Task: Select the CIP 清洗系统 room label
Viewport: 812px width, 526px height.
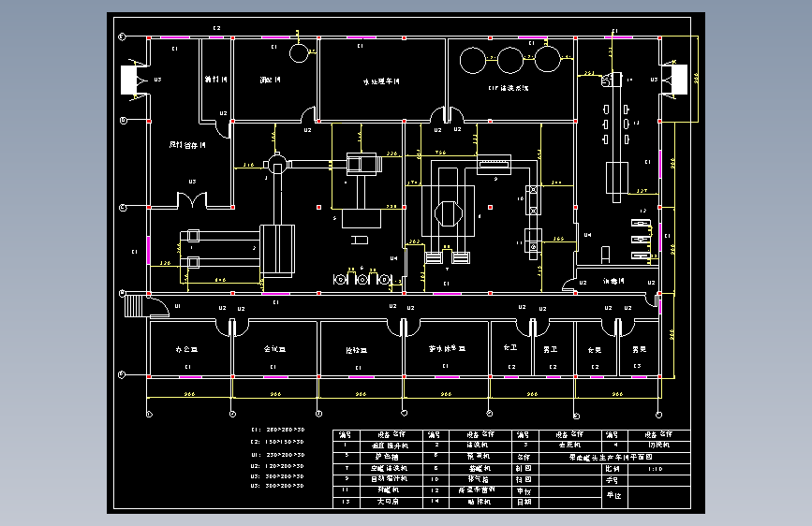Action: click(x=508, y=88)
